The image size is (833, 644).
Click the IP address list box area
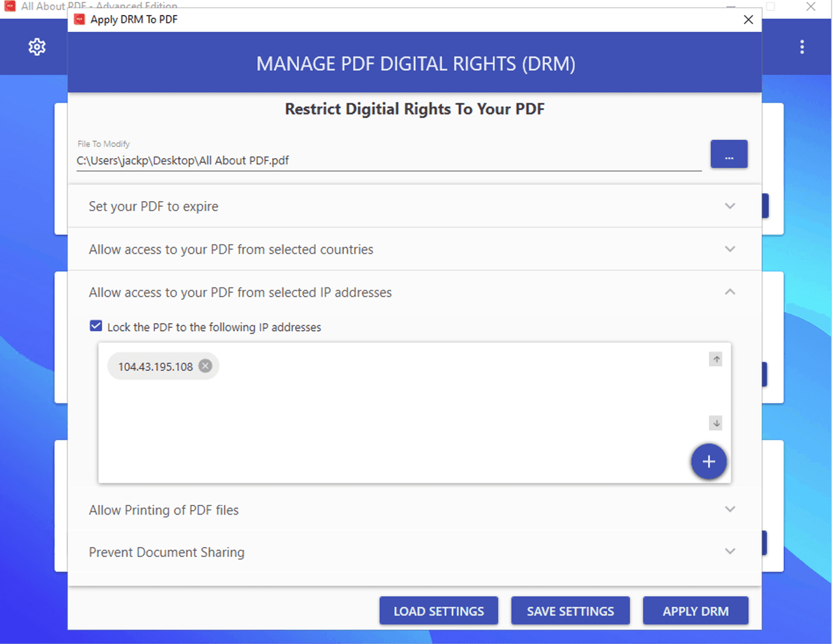point(415,413)
